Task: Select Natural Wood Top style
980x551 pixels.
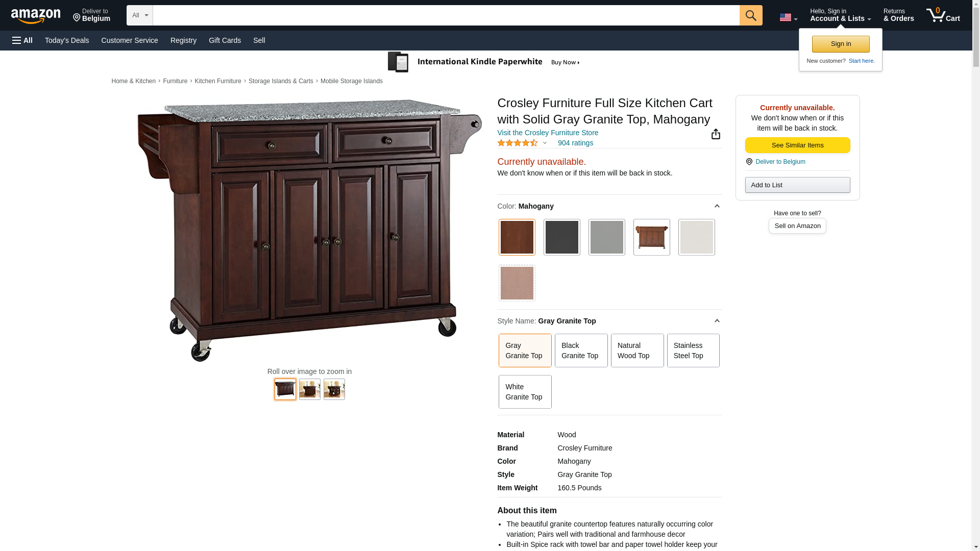Action: (637, 350)
